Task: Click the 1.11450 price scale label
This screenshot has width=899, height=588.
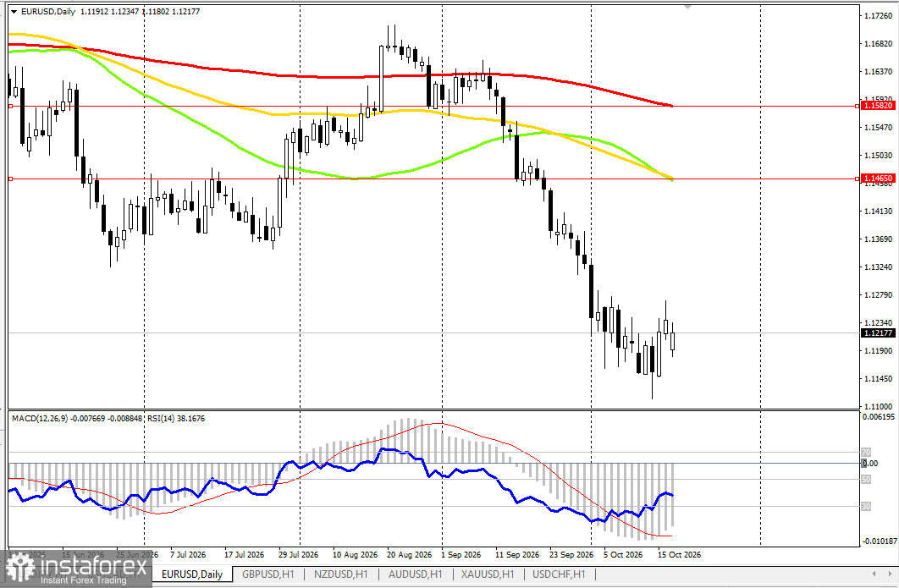Action: 878,379
